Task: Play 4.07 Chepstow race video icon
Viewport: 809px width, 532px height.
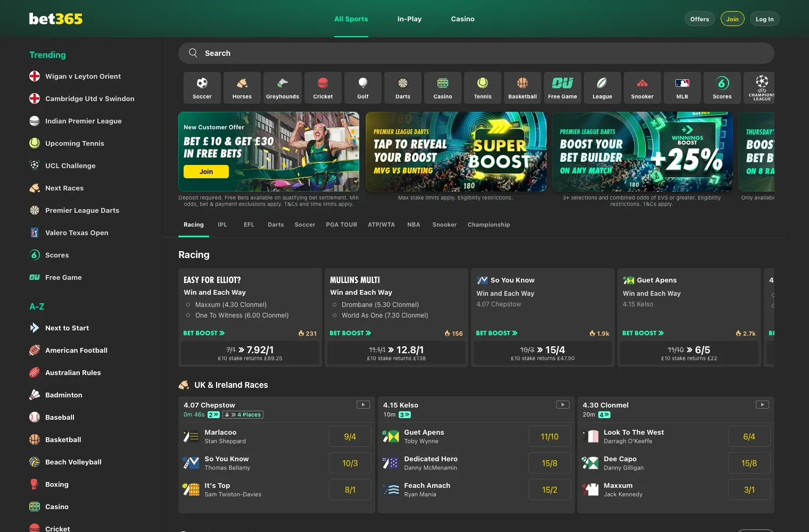Action: pos(363,405)
